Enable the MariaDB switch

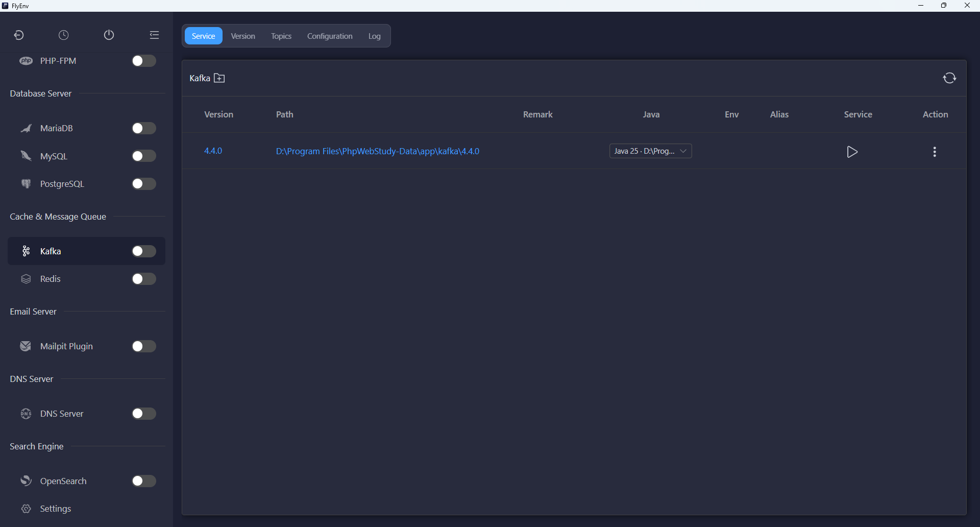click(x=144, y=128)
